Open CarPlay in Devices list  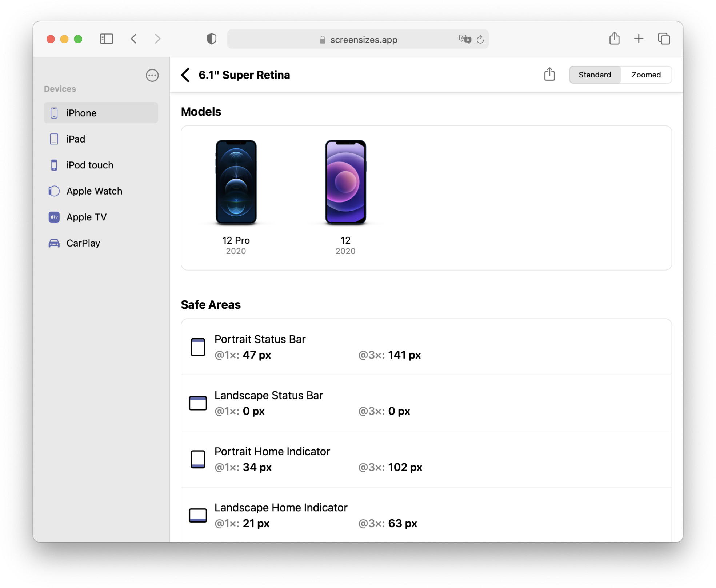pos(101,243)
